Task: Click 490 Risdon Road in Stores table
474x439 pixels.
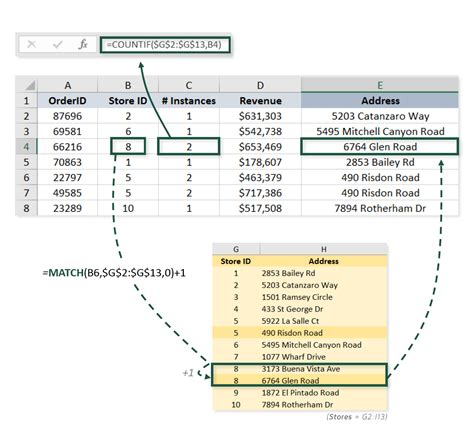Action: 292,333
